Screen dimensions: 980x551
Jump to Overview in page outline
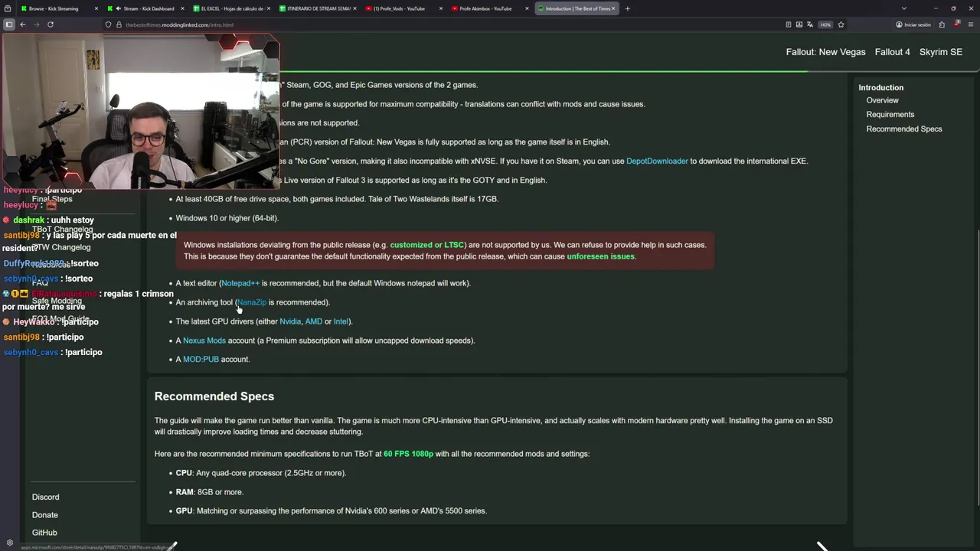click(882, 100)
